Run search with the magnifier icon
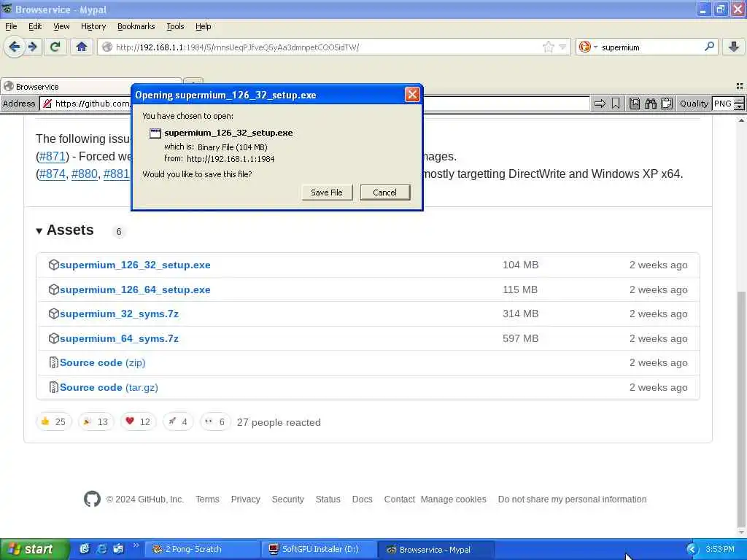747x560 pixels. (x=709, y=46)
